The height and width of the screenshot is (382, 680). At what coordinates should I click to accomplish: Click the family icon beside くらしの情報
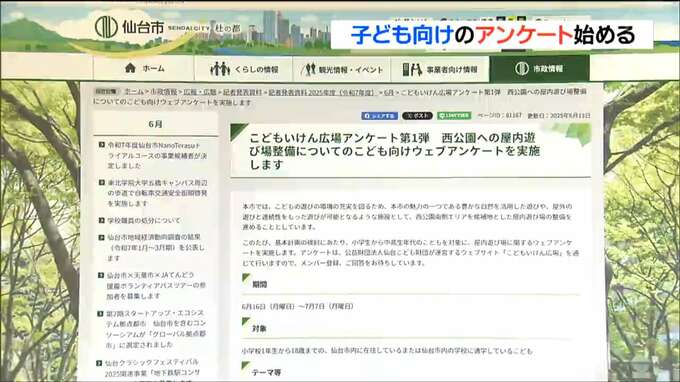(x=219, y=69)
